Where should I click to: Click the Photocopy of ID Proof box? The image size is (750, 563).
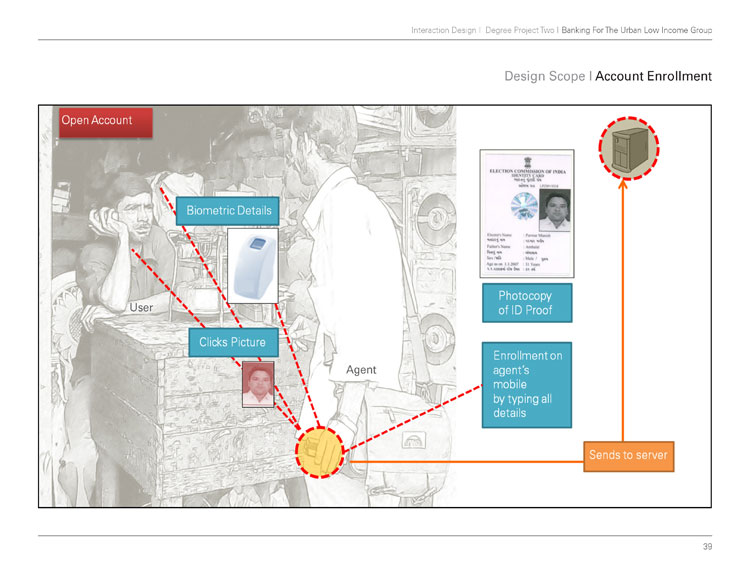[527, 303]
